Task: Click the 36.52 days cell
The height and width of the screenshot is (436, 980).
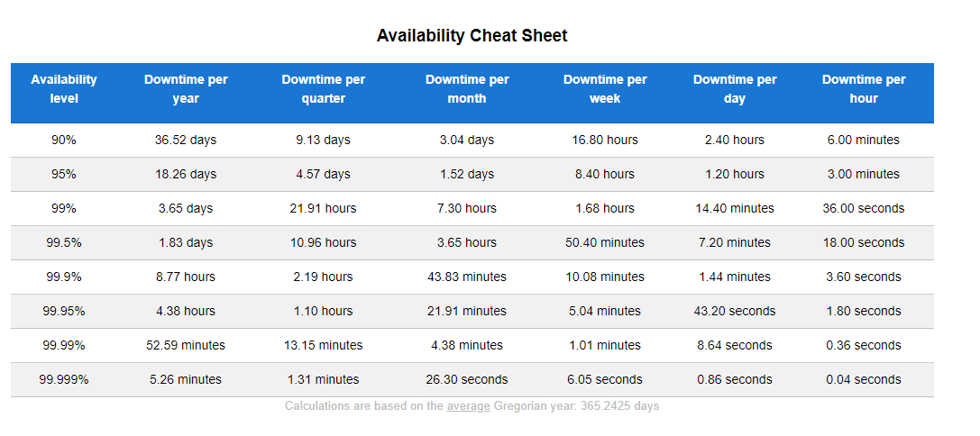Action: tap(186, 140)
